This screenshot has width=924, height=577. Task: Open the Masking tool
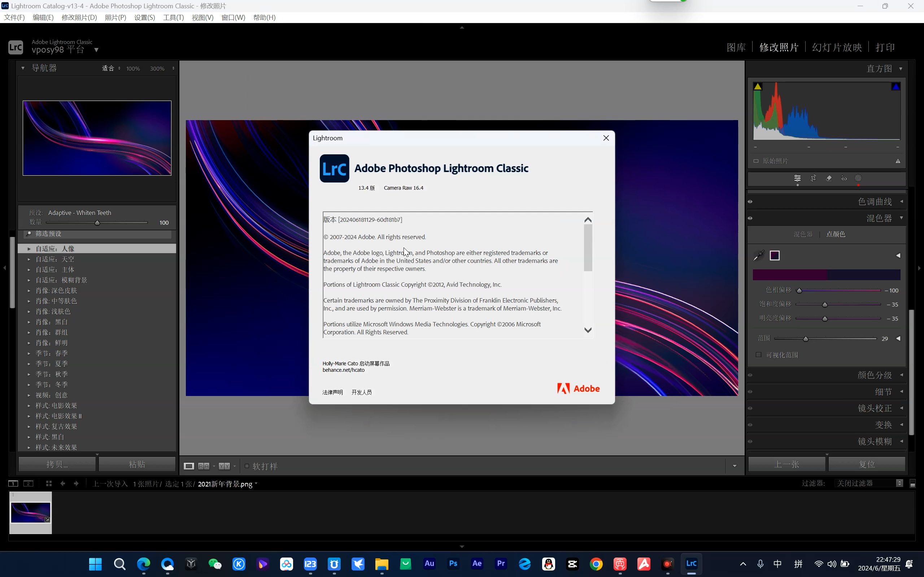point(858,178)
